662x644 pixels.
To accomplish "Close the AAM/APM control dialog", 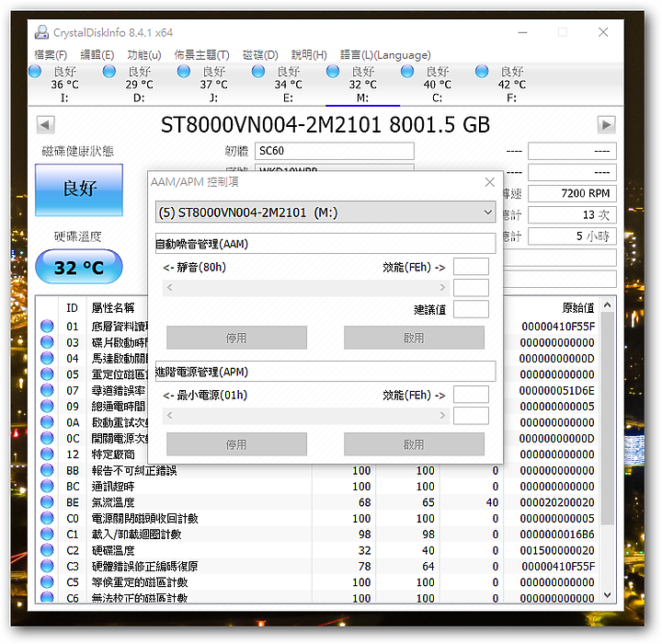I will (490, 182).
